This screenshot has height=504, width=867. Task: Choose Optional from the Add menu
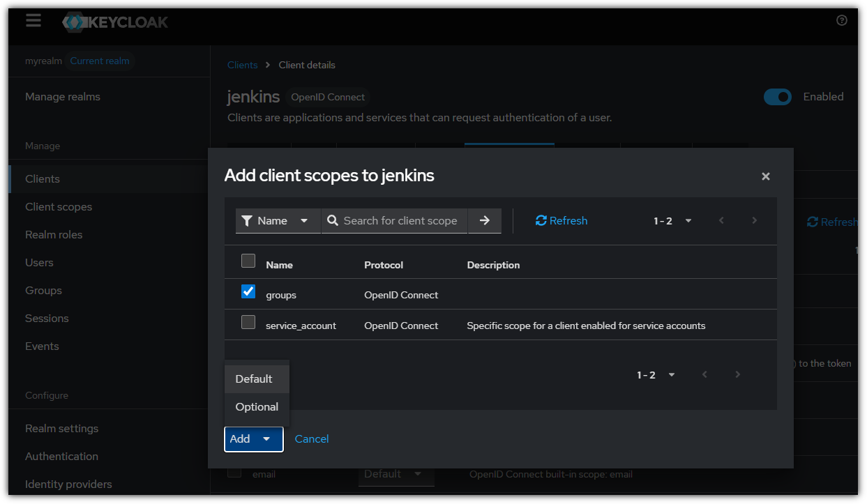coord(257,407)
